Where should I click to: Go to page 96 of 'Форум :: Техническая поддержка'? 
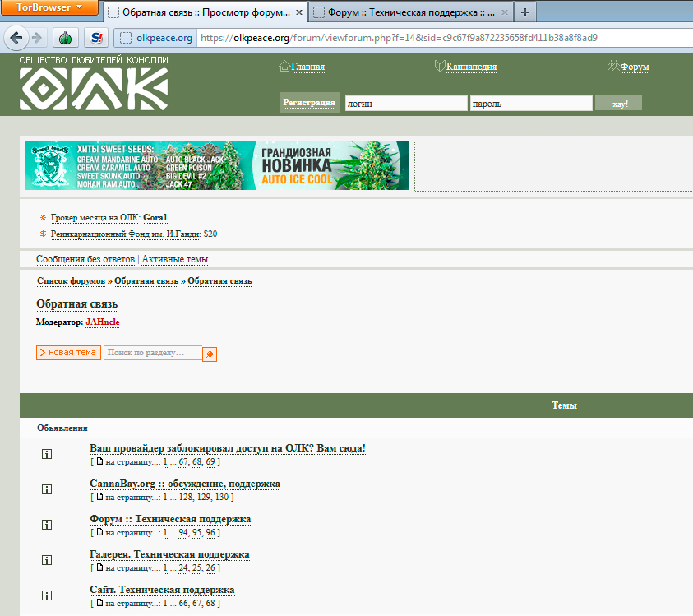(210, 532)
